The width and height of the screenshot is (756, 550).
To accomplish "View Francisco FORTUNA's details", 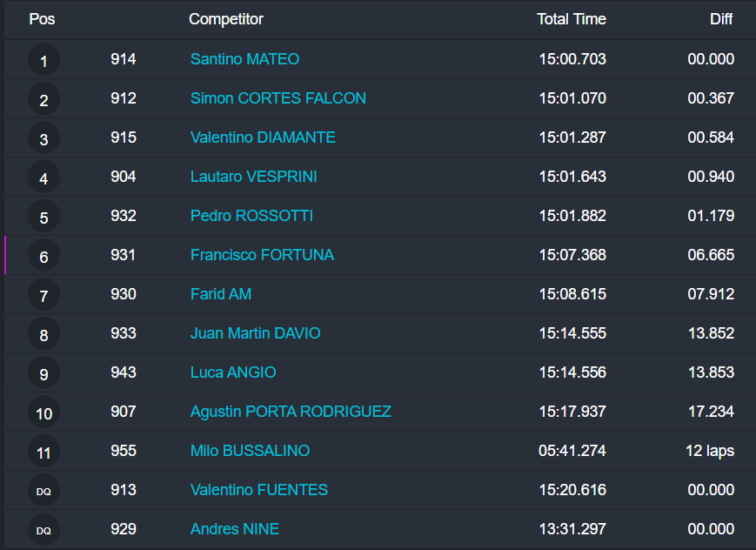I will (262, 255).
